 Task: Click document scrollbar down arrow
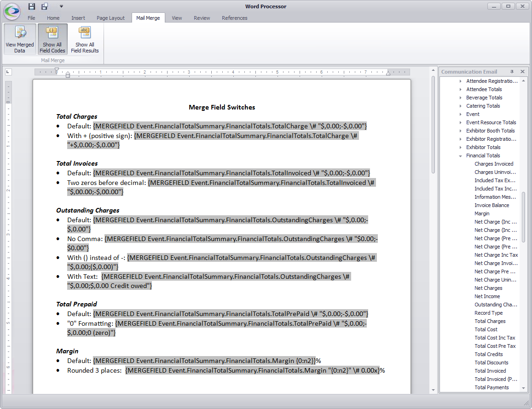(x=433, y=390)
